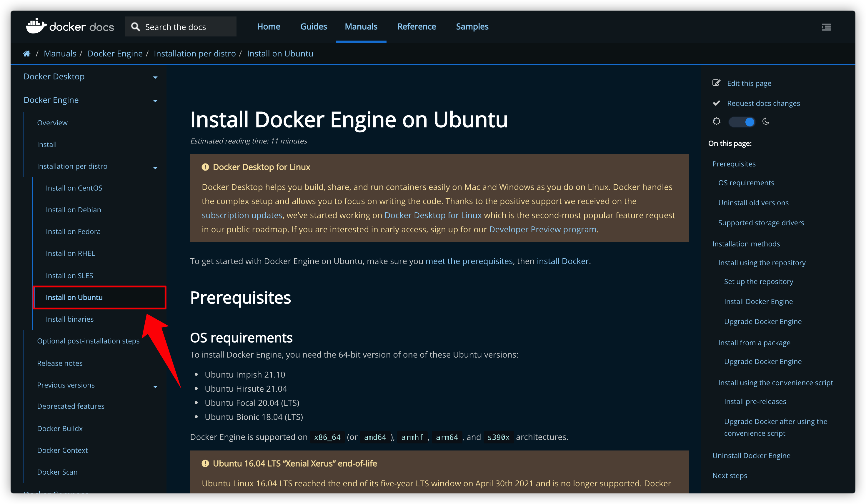Click meet the prerequisites link

coord(469,261)
